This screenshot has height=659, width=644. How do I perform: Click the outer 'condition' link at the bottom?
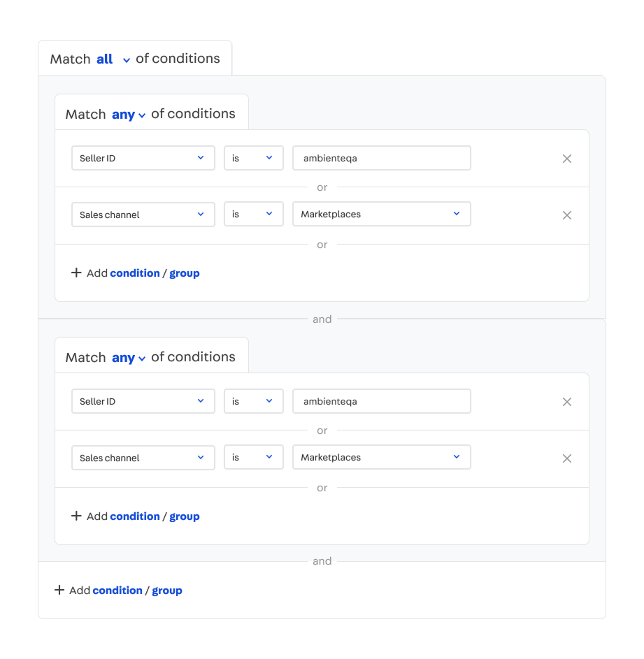[117, 591]
